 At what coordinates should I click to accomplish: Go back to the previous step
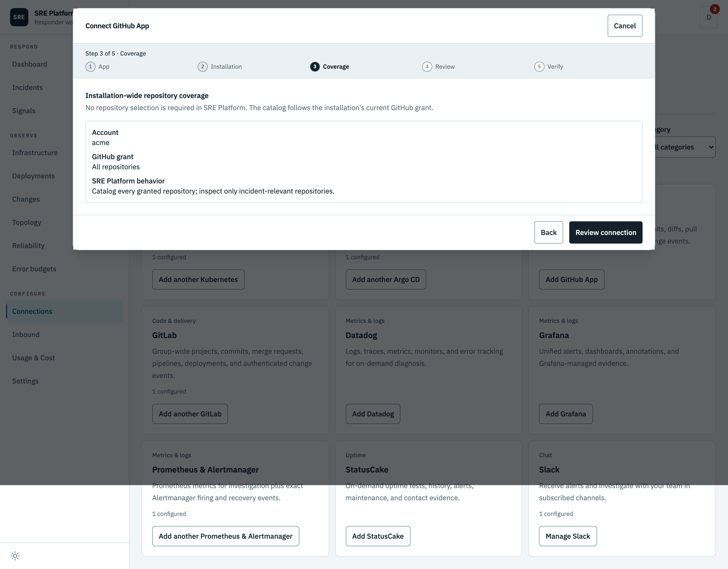click(549, 232)
